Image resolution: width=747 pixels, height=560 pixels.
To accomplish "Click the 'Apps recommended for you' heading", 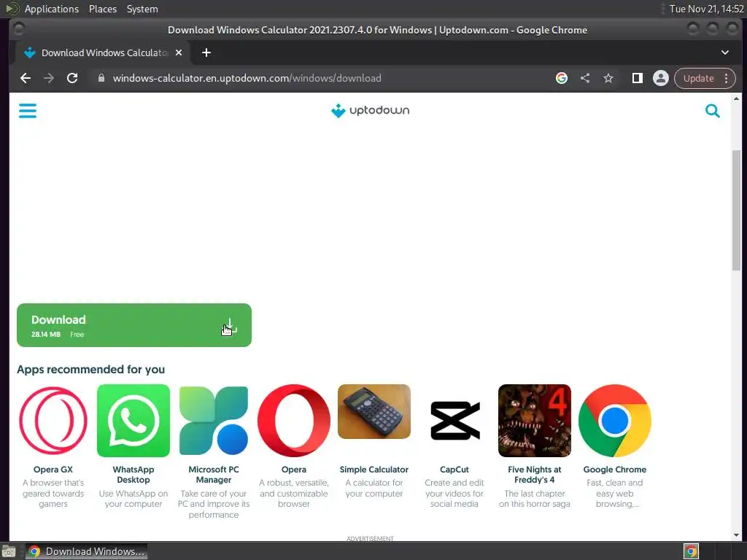I will (x=90, y=369).
